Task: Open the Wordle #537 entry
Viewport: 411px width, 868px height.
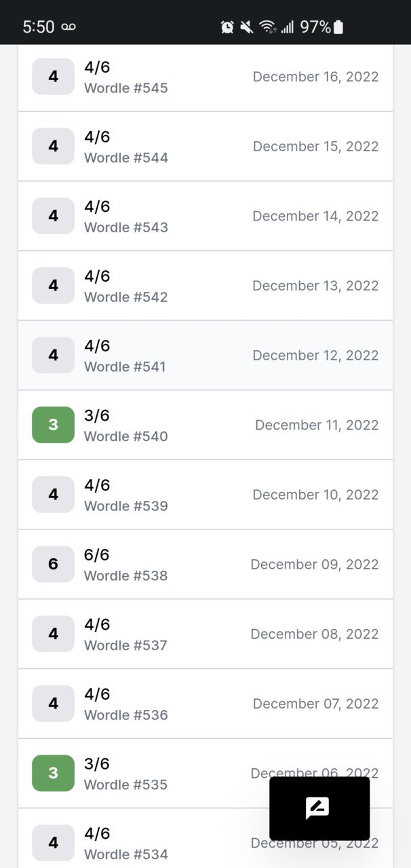Action: 206,634
